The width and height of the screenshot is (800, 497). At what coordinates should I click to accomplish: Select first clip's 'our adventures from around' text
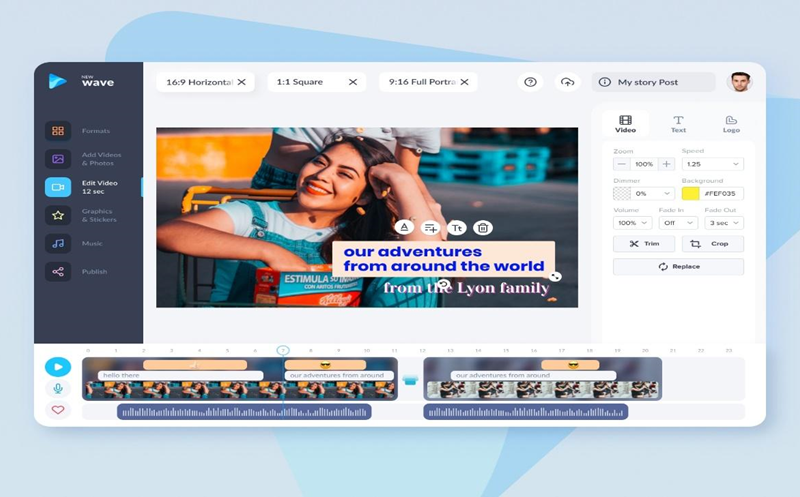coord(339,375)
